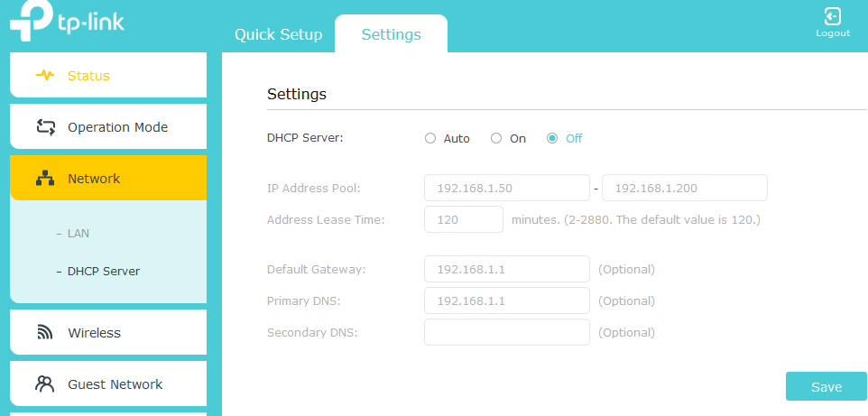Click the (Optional) text beside Default Gateway
Image resolution: width=868 pixels, height=416 pixels.
[x=627, y=270]
